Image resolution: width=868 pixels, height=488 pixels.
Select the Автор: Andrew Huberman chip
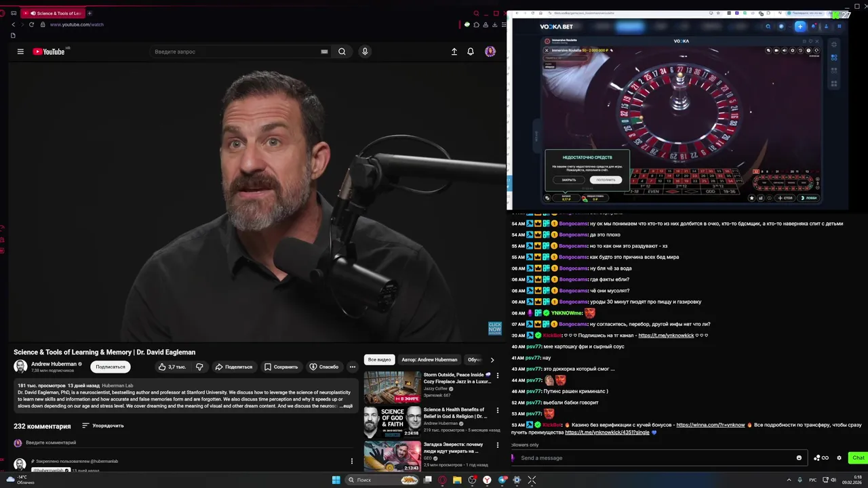pyautogui.click(x=429, y=360)
